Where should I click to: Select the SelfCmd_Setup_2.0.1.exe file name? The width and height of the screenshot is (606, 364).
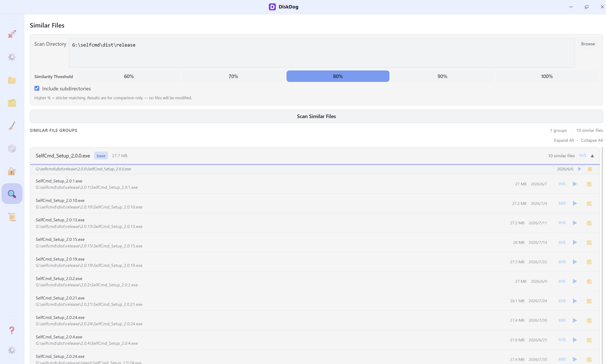click(59, 181)
